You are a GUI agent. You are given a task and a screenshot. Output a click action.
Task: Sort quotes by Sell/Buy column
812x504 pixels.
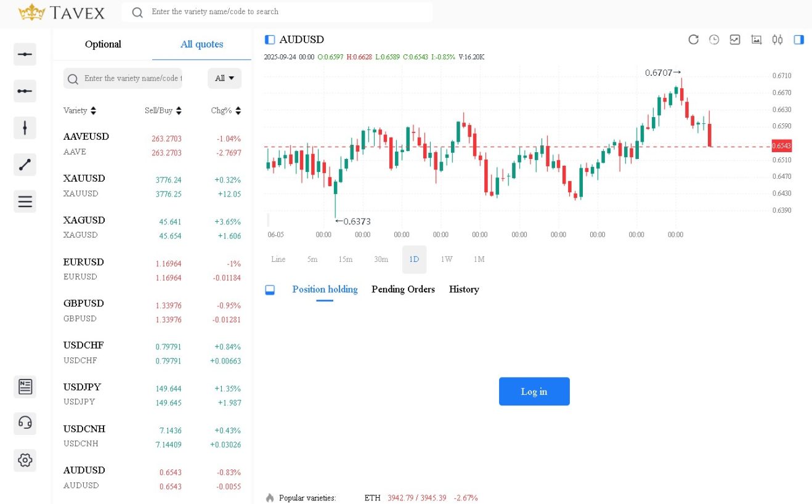tap(163, 111)
